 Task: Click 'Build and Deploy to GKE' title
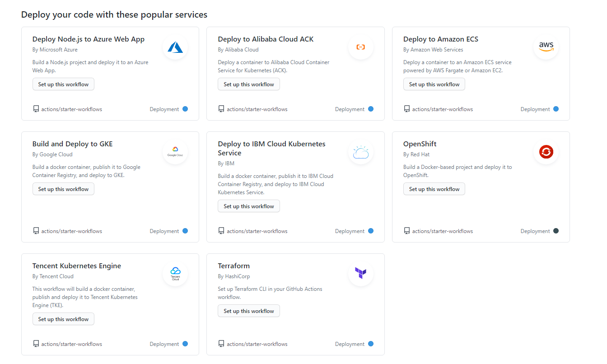click(x=73, y=144)
